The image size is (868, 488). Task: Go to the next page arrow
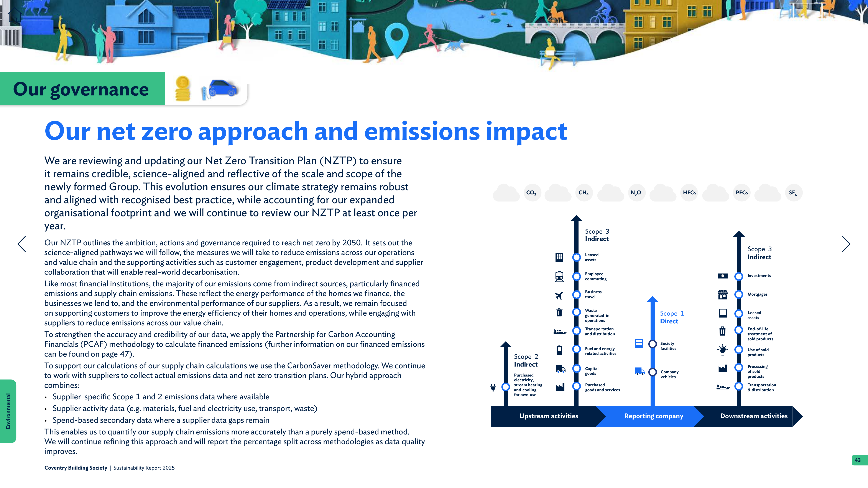coord(846,244)
